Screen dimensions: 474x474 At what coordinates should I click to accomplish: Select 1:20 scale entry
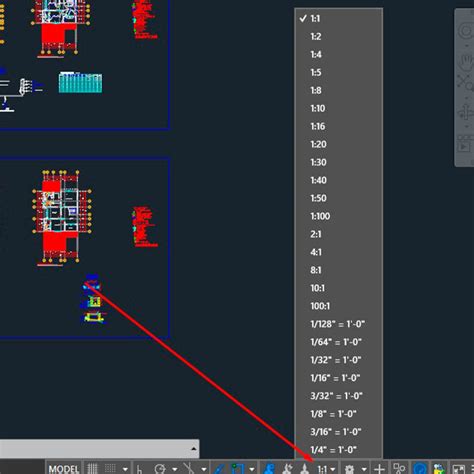pyautogui.click(x=339, y=144)
